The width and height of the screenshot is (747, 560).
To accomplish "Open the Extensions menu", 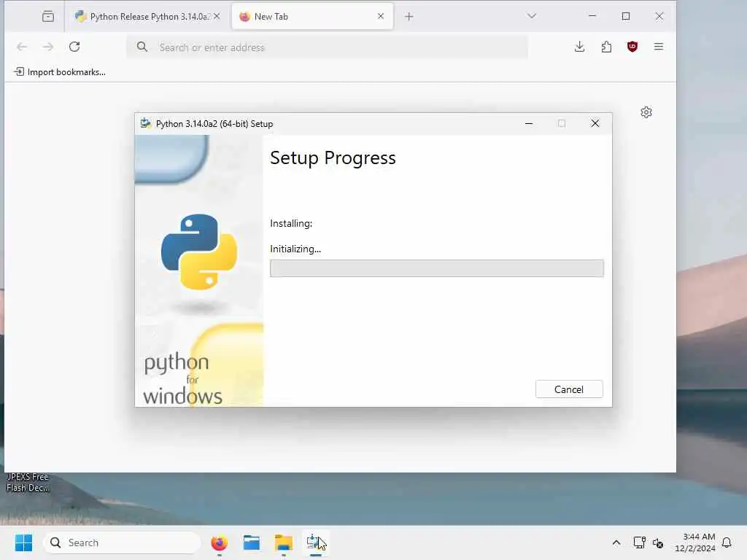I will point(606,47).
